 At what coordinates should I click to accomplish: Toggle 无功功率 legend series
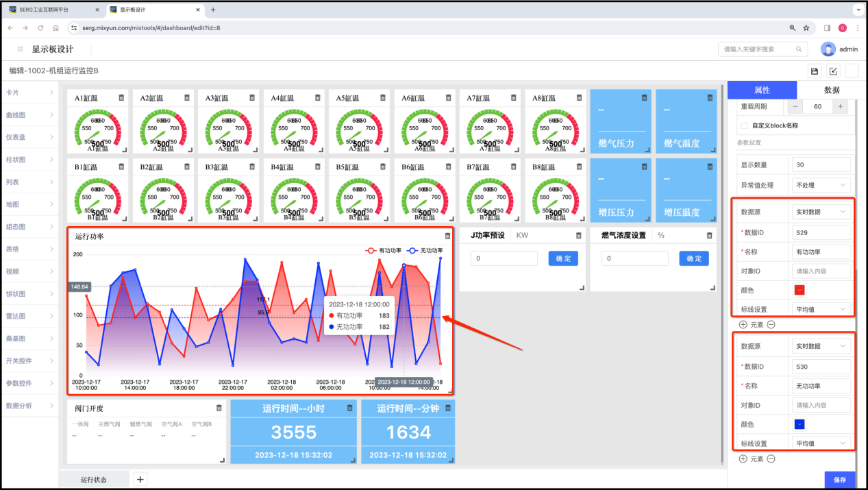(425, 251)
